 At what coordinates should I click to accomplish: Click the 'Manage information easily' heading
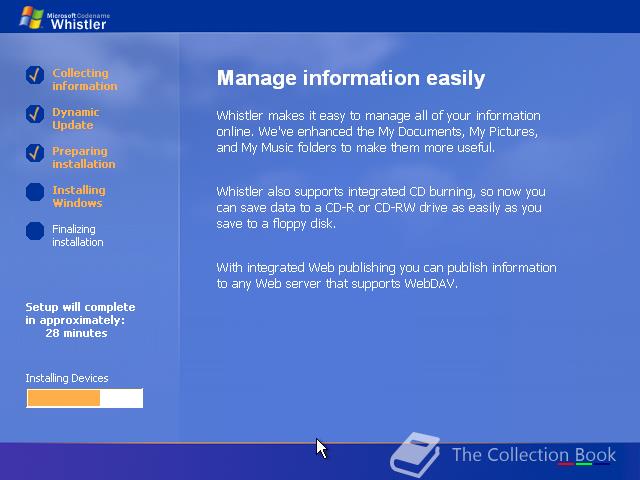pos(351,78)
